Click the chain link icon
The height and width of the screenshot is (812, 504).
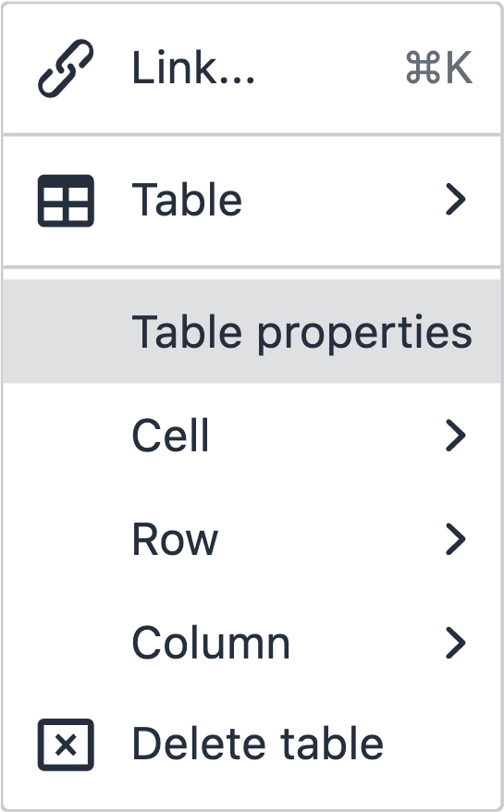[66, 68]
